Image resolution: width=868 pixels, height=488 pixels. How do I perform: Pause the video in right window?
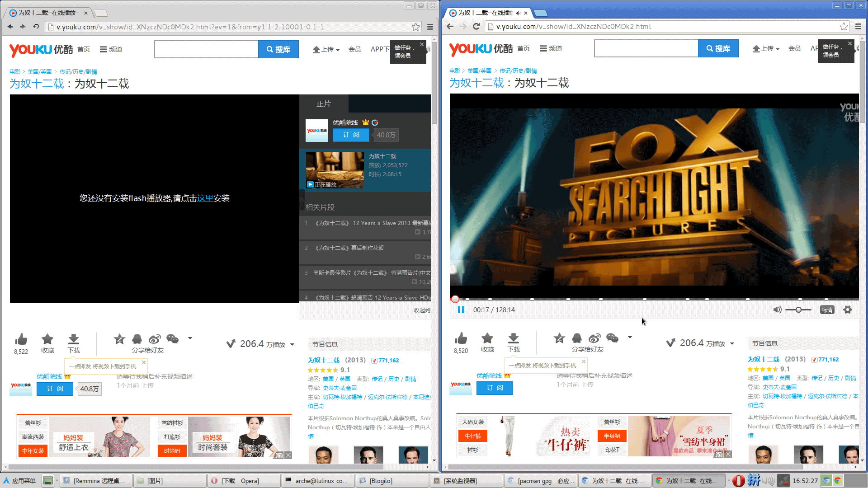[x=461, y=310]
